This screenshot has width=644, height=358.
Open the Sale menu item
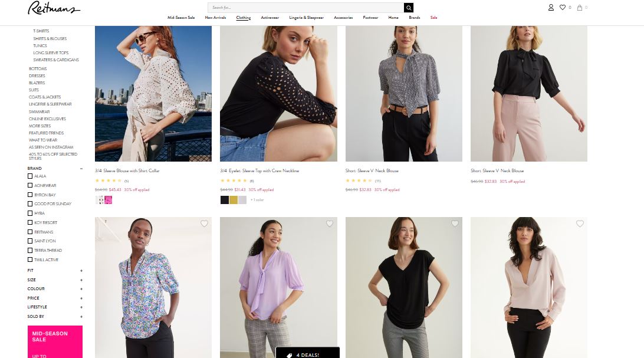pyautogui.click(x=433, y=18)
